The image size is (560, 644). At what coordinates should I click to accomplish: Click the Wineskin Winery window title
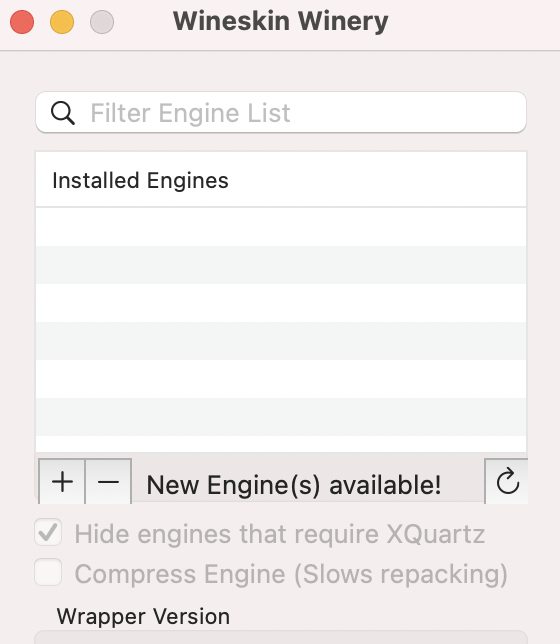click(x=280, y=21)
